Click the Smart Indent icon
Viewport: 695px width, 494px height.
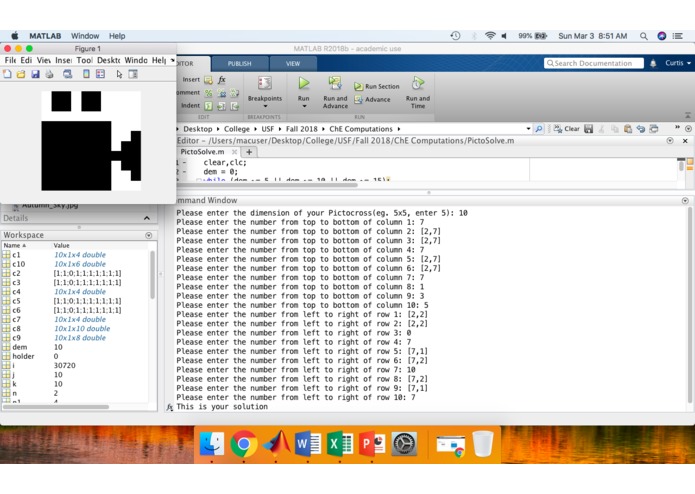pyautogui.click(x=208, y=106)
